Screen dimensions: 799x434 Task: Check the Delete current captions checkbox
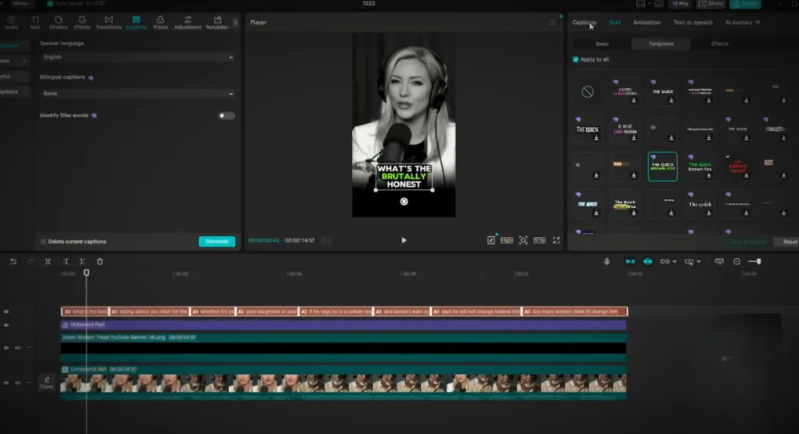click(43, 241)
